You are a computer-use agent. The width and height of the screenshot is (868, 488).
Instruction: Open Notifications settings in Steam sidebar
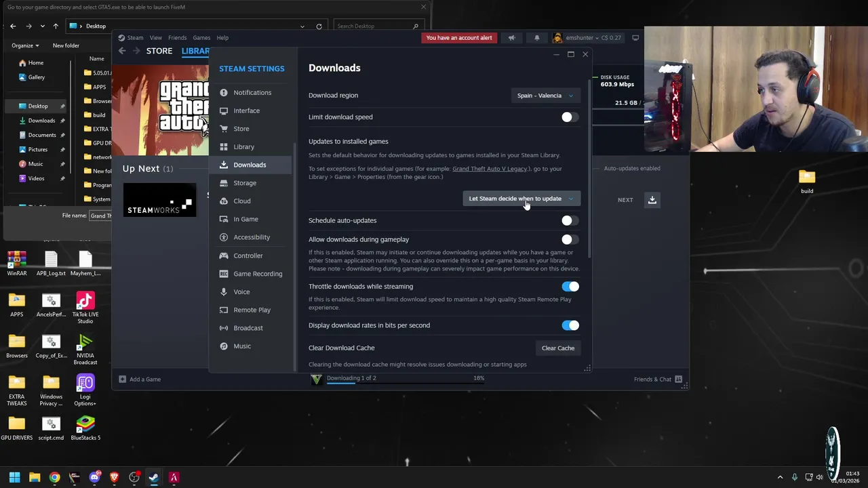click(252, 93)
